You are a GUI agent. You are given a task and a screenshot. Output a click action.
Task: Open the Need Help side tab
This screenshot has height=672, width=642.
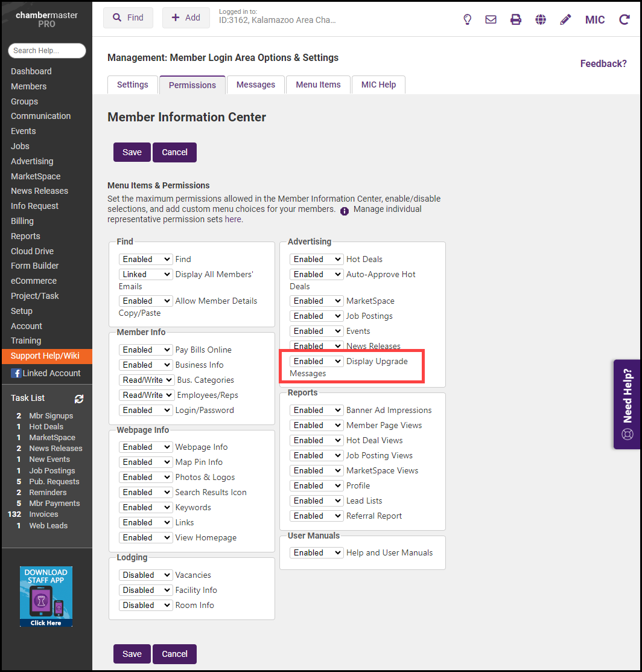tap(627, 404)
